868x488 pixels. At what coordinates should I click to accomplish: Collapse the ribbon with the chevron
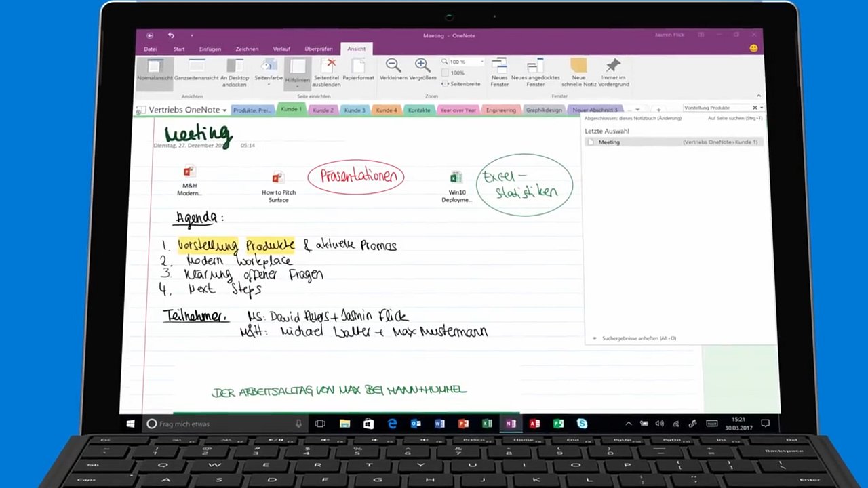[758, 96]
